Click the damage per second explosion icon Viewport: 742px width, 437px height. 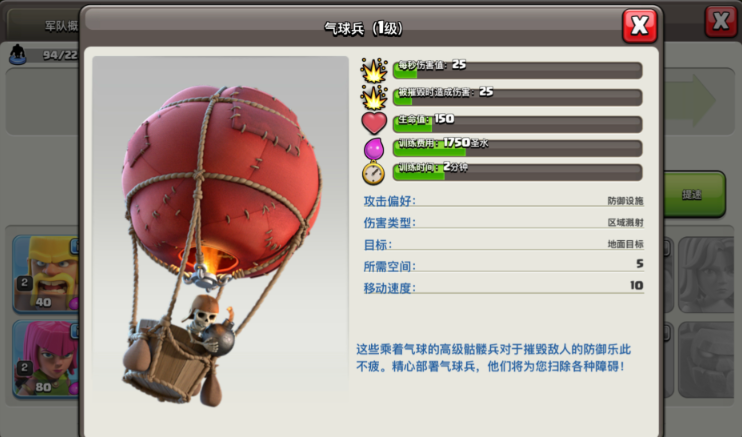pyautogui.click(x=374, y=71)
